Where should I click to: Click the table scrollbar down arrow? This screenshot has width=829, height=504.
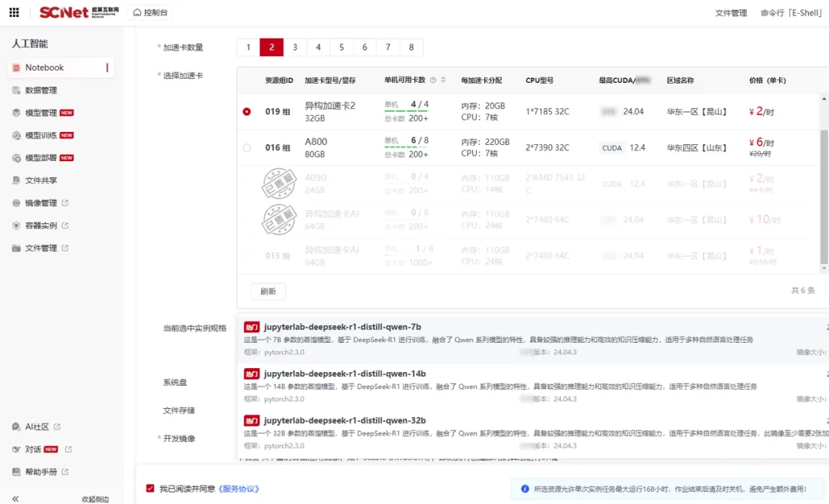[x=824, y=268]
